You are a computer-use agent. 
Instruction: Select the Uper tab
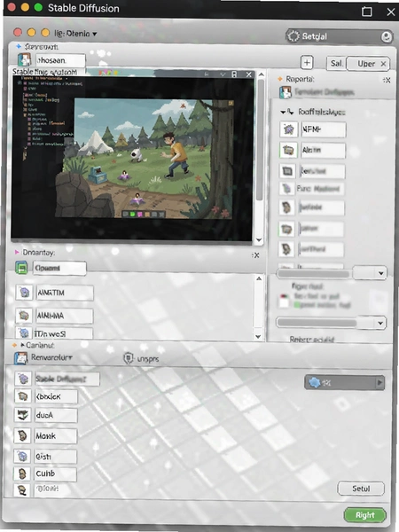click(368, 64)
